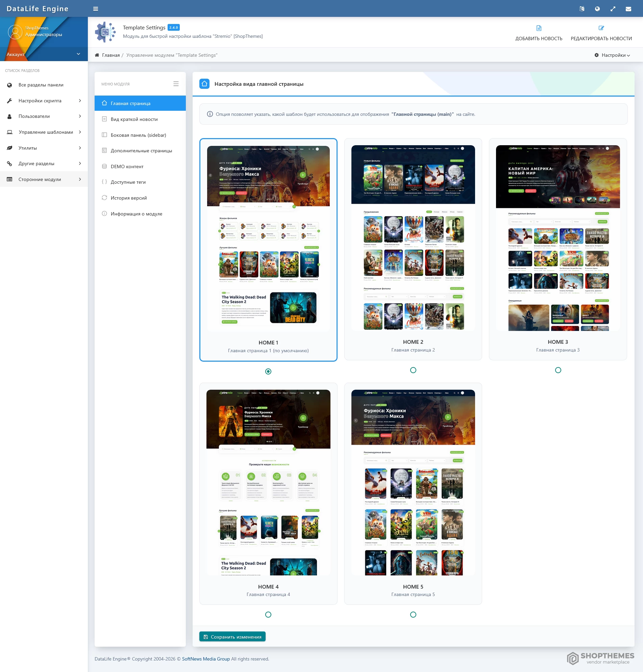
Task: Select the HOME 2 radio button
Action: pyautogui.click(x=413, y=370)
